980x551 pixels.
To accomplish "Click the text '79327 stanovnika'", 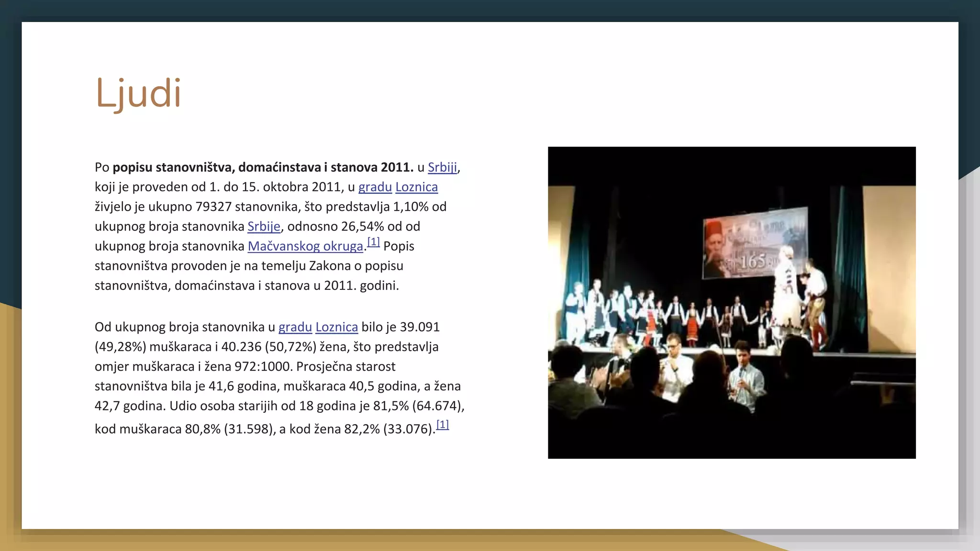I will point(247,207).
